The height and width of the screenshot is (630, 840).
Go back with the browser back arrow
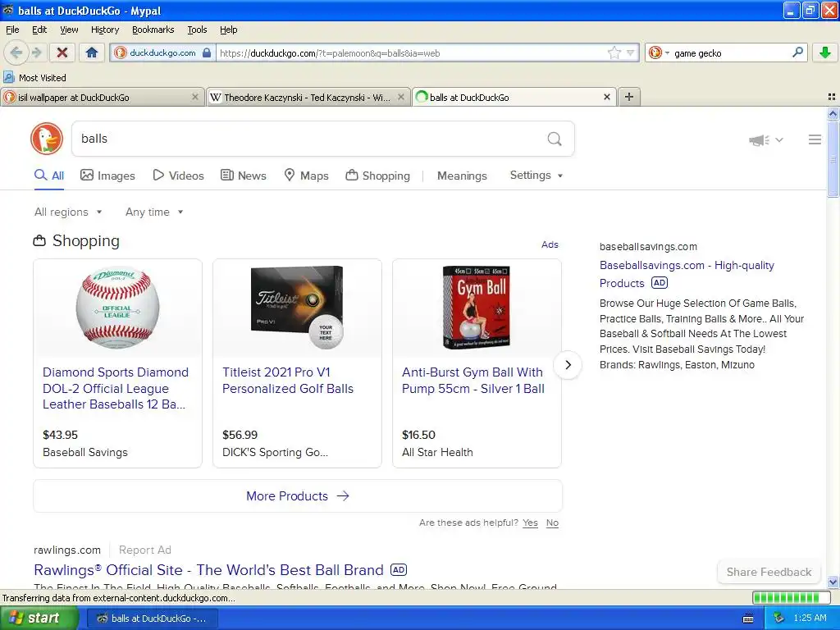pos(16,52)
